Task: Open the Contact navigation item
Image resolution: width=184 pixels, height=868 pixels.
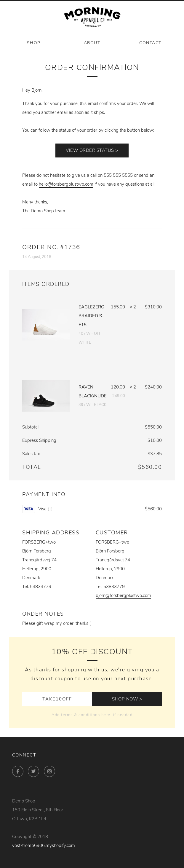Action: coord(150,43)
